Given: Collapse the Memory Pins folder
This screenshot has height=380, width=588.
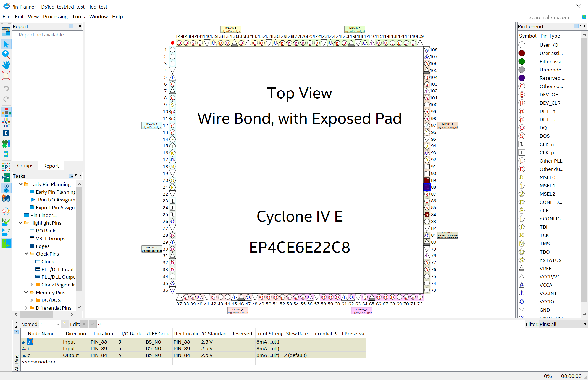Looking at the screenshot, I should (x=26, y=292).
